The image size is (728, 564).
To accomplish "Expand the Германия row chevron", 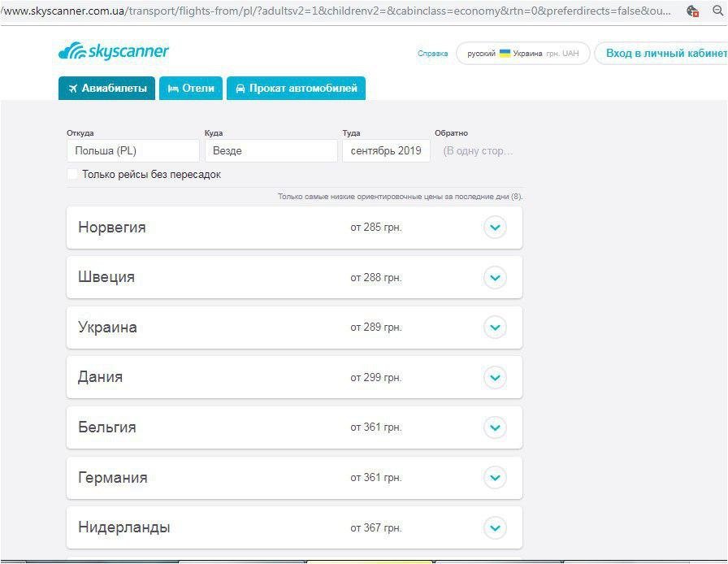I will point(495,478).
